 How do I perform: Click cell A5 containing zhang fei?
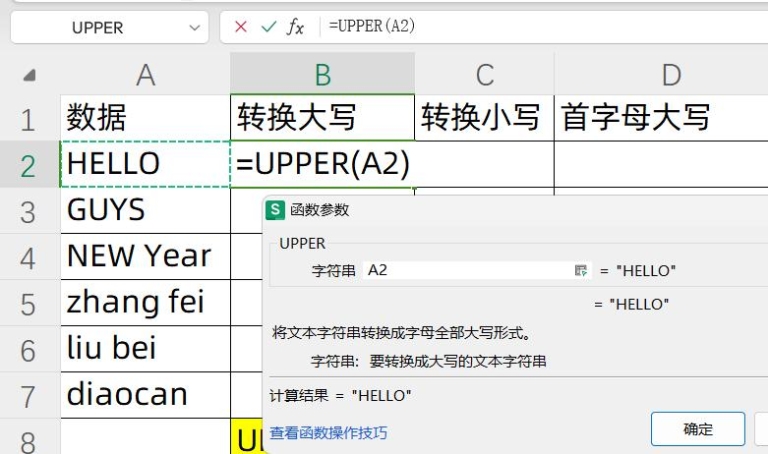click(x=145, y=303)
